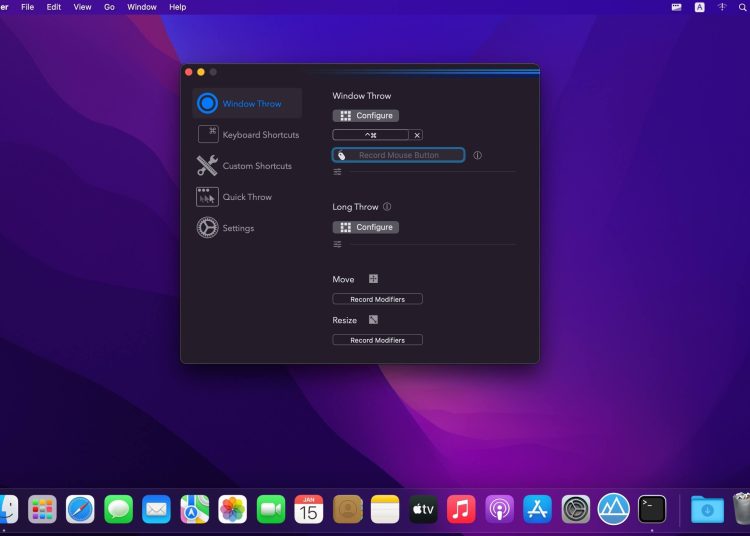Open the Window menu in the menu bar
The height and width of the screenshot is (536, 750).
(142, 7)
